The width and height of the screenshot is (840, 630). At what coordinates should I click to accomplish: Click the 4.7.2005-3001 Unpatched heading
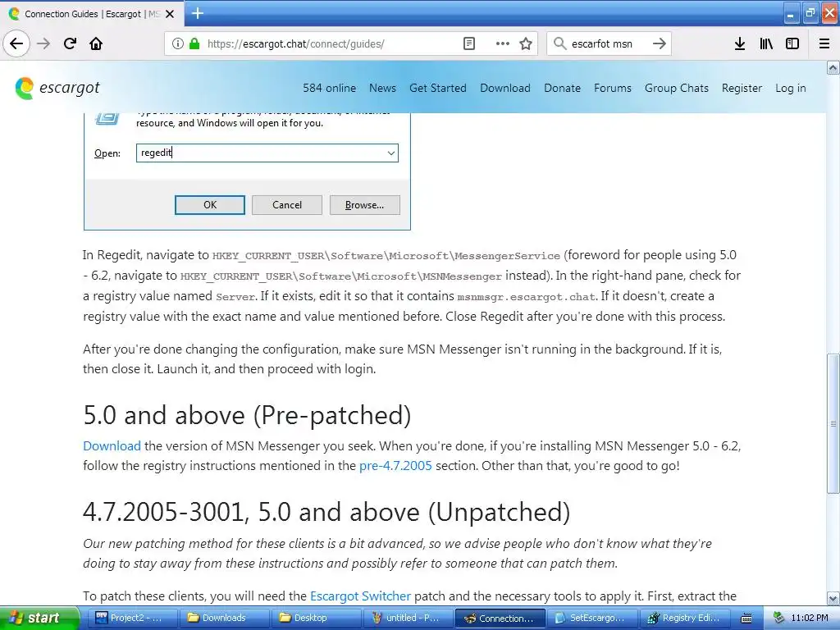click(x=326, y=512)
